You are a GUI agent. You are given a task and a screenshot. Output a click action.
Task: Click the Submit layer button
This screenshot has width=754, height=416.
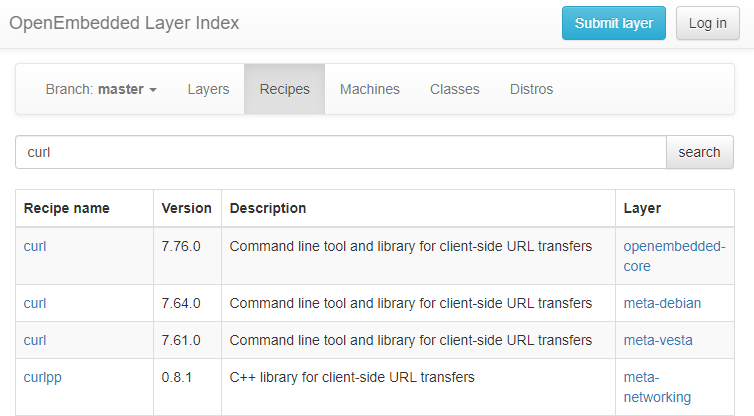(614, 23)
